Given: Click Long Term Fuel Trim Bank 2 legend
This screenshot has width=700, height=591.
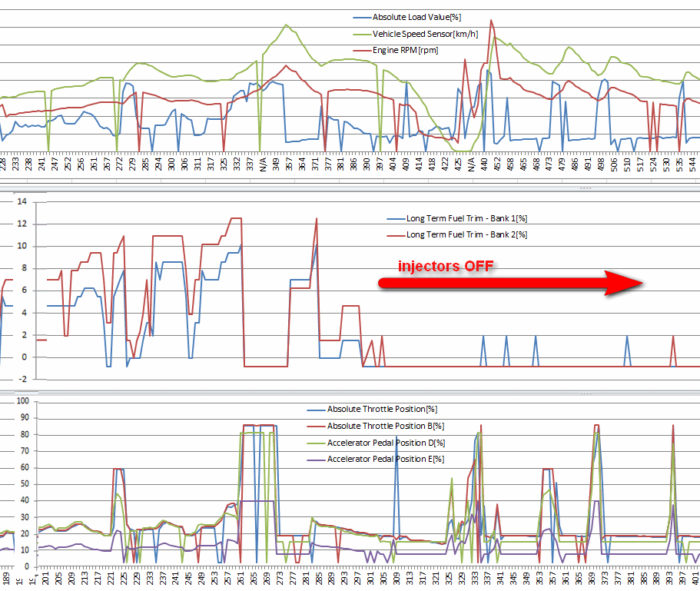Looking at the screenshot, I should coord(457,235).
